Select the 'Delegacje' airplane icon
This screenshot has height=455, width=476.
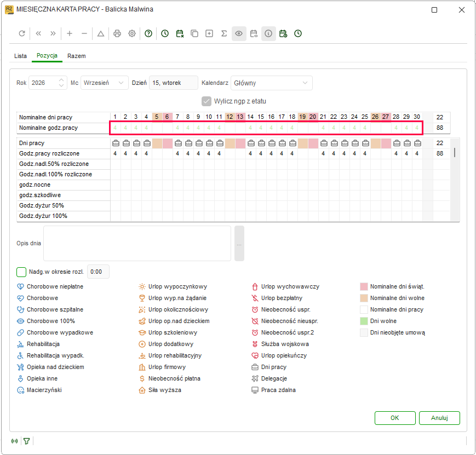(x=255, y=378)
